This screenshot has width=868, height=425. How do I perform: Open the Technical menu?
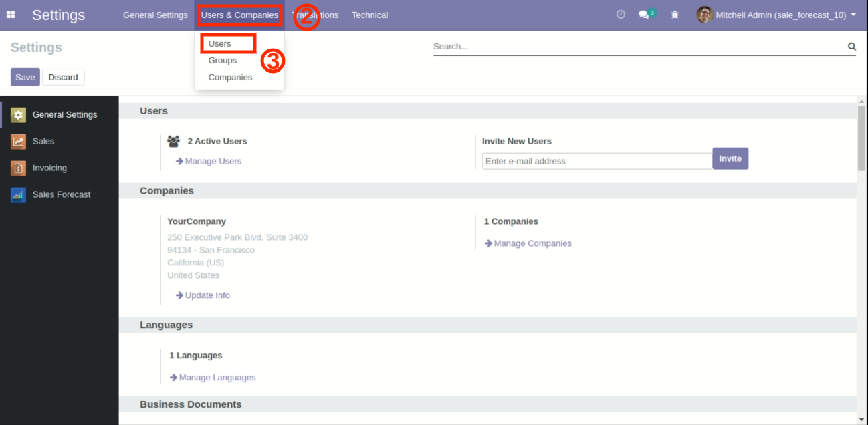point(370,15)
